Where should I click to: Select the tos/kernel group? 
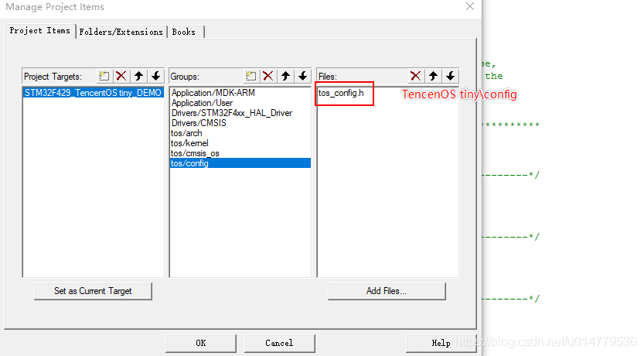240,143
